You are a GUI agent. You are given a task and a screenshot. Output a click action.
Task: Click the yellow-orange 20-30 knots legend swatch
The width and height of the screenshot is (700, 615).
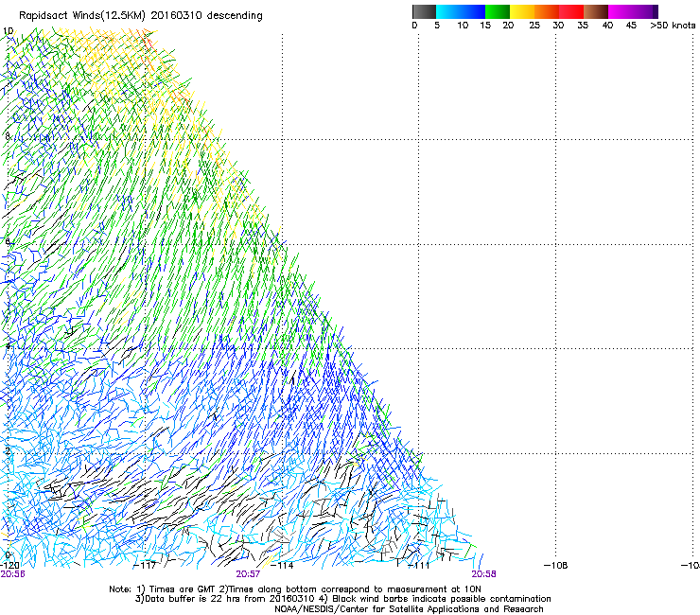point(534,11)
